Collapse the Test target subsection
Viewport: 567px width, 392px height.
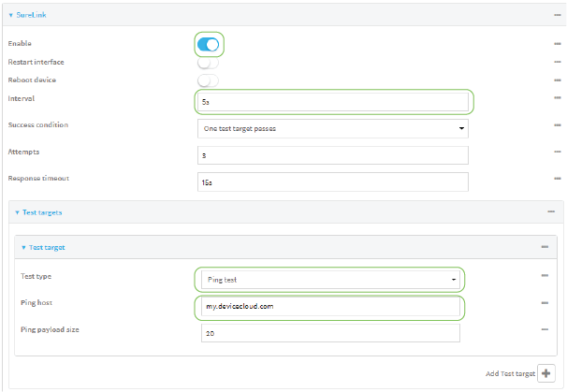coord(25,247)
